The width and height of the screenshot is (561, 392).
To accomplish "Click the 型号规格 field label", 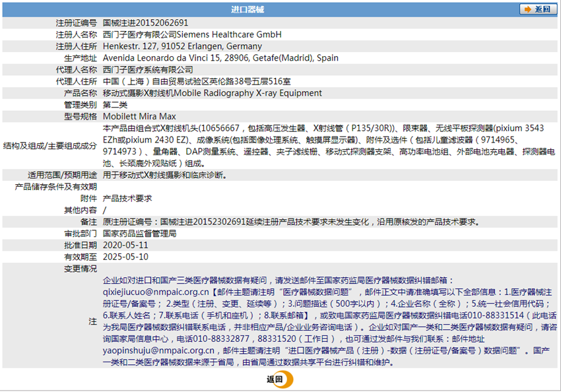I will 81,117.
